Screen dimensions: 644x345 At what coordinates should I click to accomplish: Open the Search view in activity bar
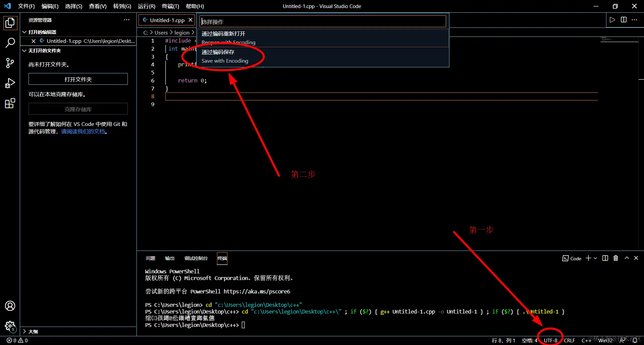(10, 43)
